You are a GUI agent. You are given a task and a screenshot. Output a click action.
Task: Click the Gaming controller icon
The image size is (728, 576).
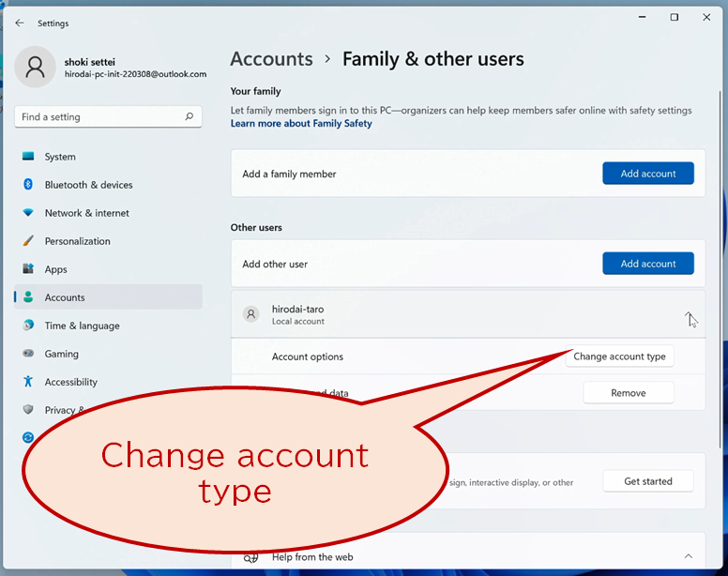[x=28, y=354]
